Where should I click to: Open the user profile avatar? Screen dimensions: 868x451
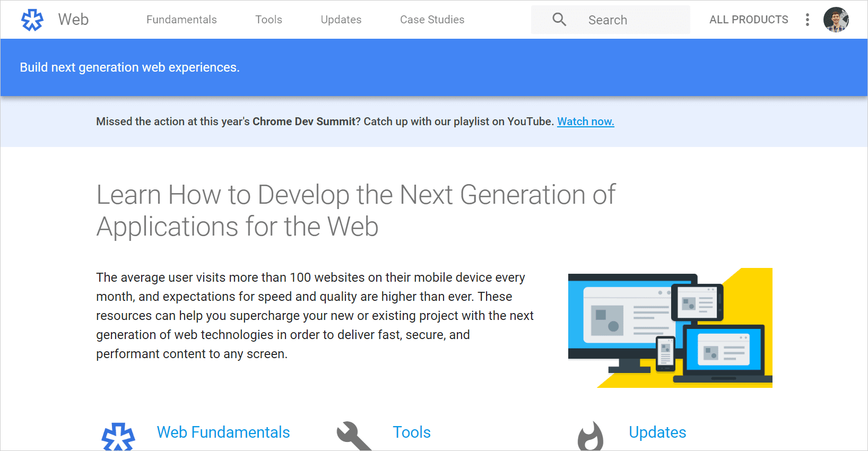click(836, 20)
